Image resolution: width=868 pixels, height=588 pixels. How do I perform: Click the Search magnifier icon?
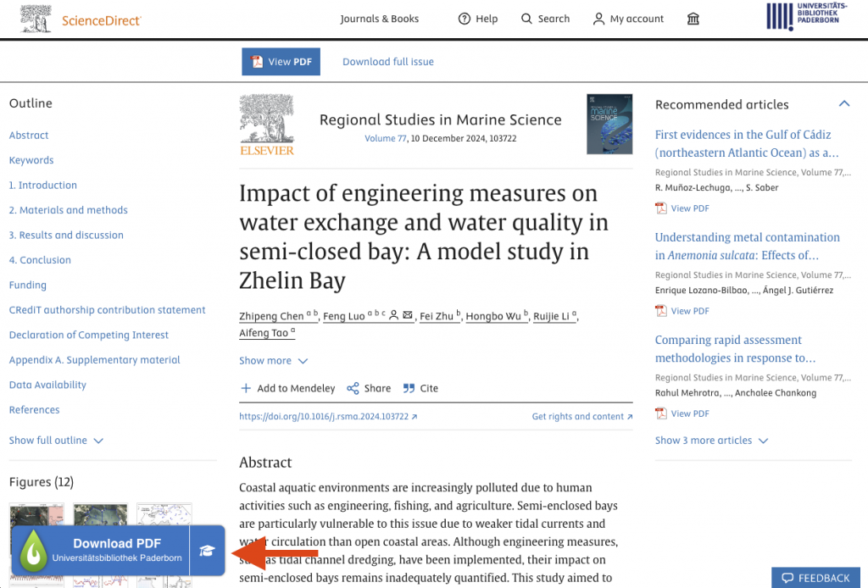coord(526,19)
